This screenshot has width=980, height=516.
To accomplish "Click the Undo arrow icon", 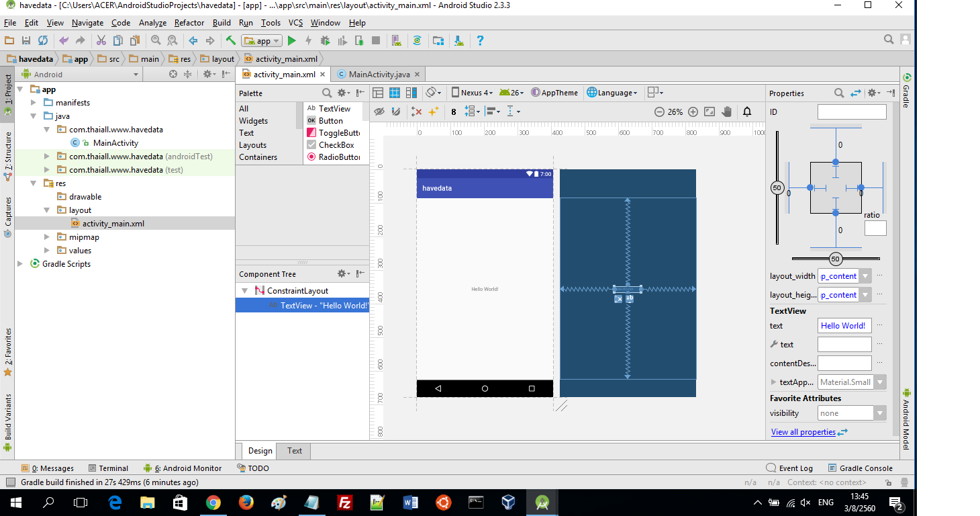I will tap(64, 40).
